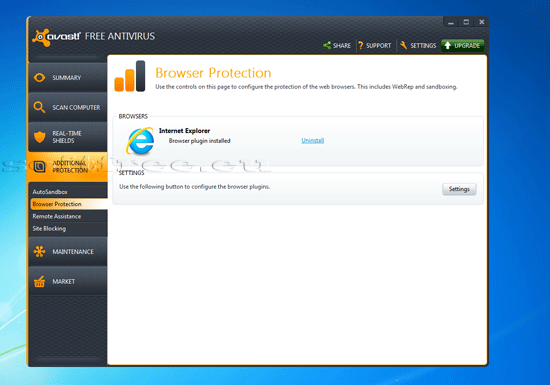Select the Additional Protection section
The height and width of the screenshot is (385, 550).
pos(67,167)
